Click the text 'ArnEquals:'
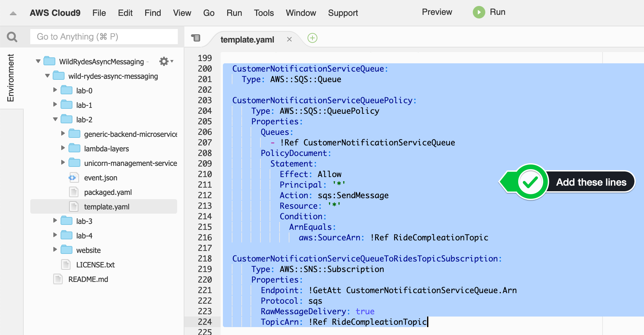The width and height of the screenshot is (644, 335). [x=312, y=227]
